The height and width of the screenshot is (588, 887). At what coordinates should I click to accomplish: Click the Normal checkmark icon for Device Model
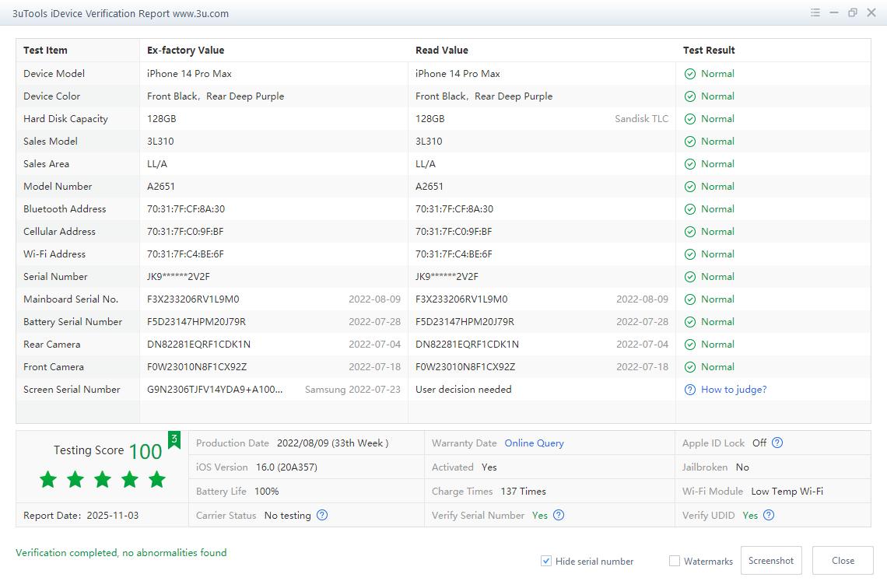pos(689,74)
